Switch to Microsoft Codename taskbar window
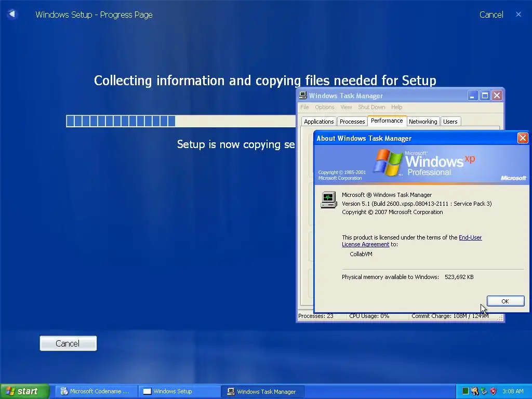Screen dimensions: 532x399 [x=96, y=391]
